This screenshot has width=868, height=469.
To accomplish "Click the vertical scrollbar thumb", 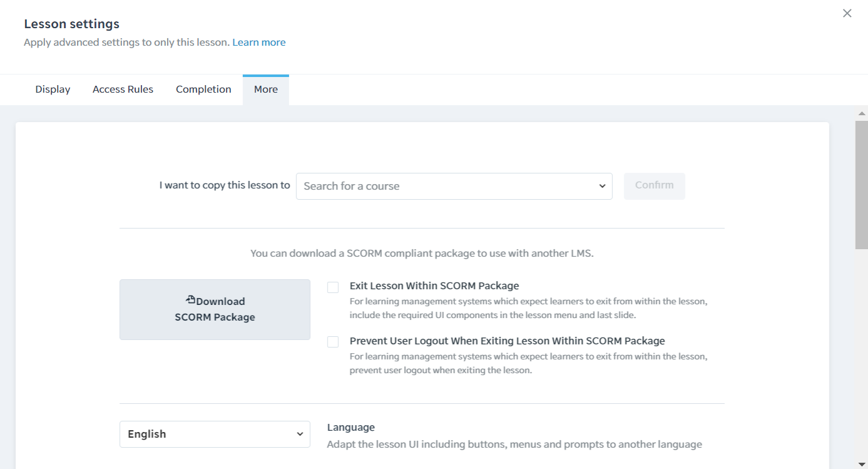I will (862, 185).
